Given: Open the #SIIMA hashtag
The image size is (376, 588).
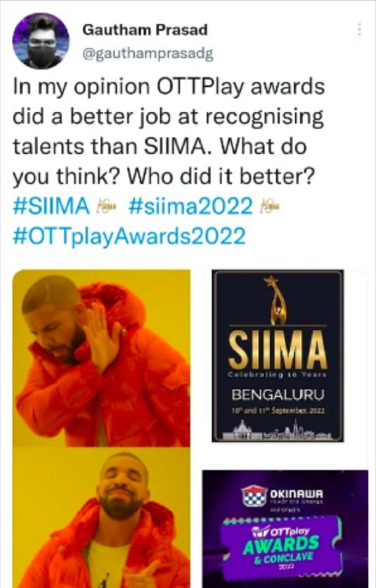Looking at the screenshot, I should tap(51, 206).
